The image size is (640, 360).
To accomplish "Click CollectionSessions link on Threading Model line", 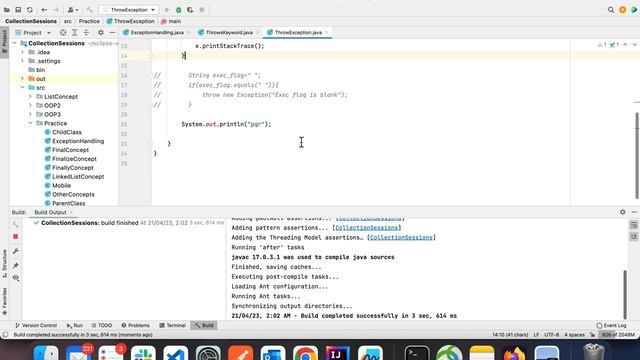I will tap(401, 238).
